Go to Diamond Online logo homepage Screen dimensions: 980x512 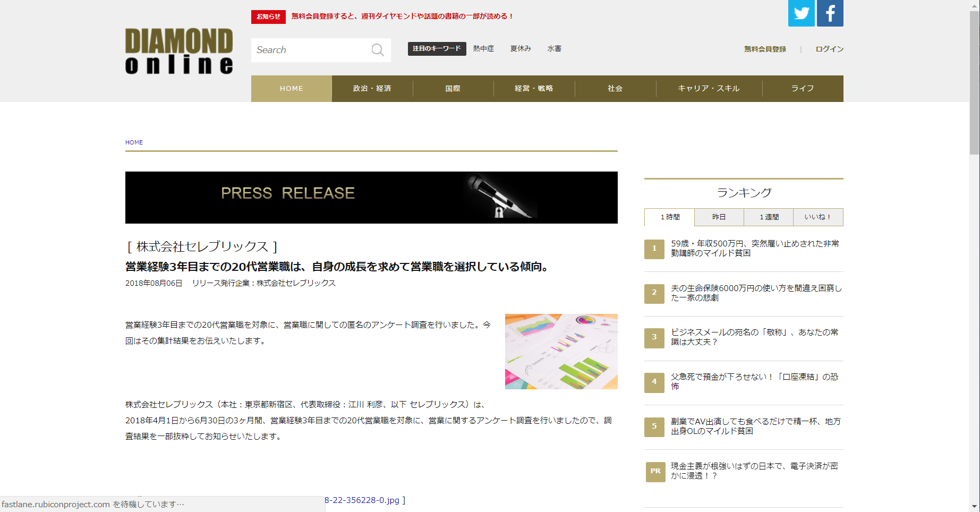(179, 51)
